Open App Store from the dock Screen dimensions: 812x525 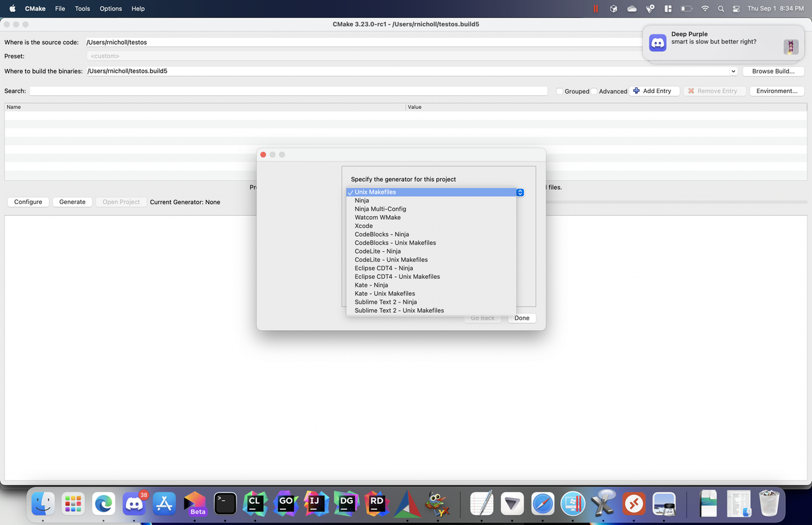click(164, 504)
